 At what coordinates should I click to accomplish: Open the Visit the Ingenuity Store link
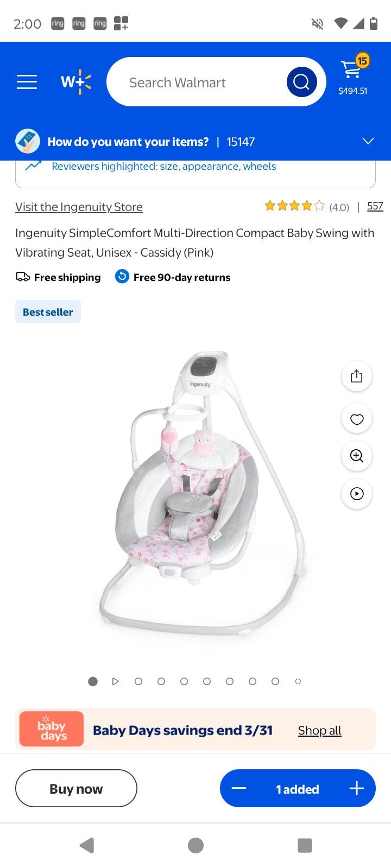pos(79,207)
